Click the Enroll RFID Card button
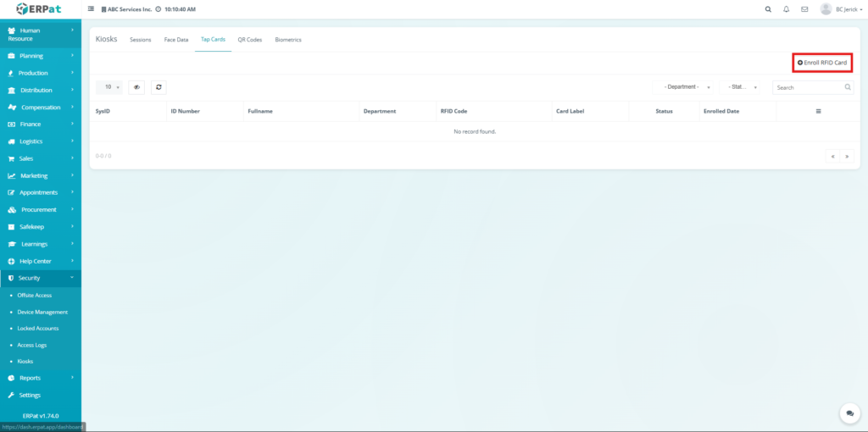The image size is (868, 432). tap(822, 63)
